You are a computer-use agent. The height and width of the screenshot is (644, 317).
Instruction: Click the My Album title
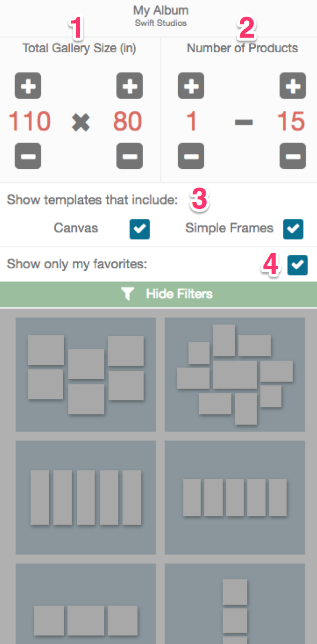point(161,10)
